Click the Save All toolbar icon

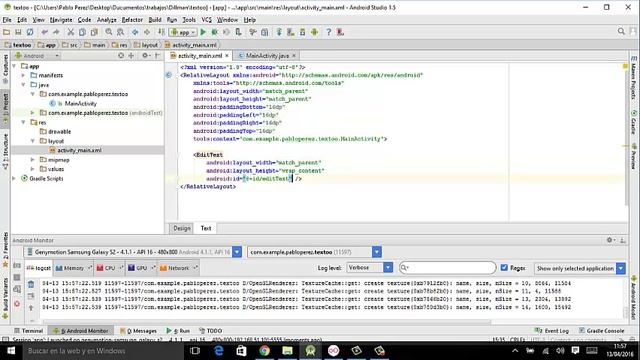coord(18,32)
